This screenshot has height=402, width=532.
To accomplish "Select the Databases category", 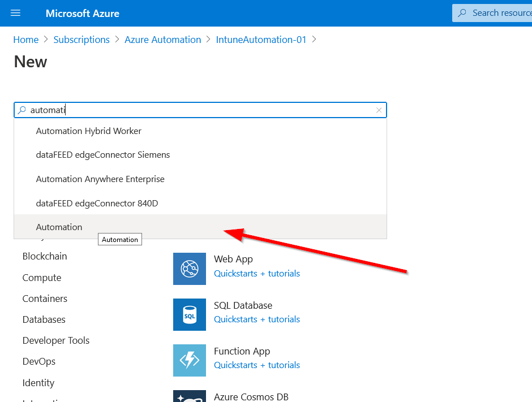I will coord(44,319).
